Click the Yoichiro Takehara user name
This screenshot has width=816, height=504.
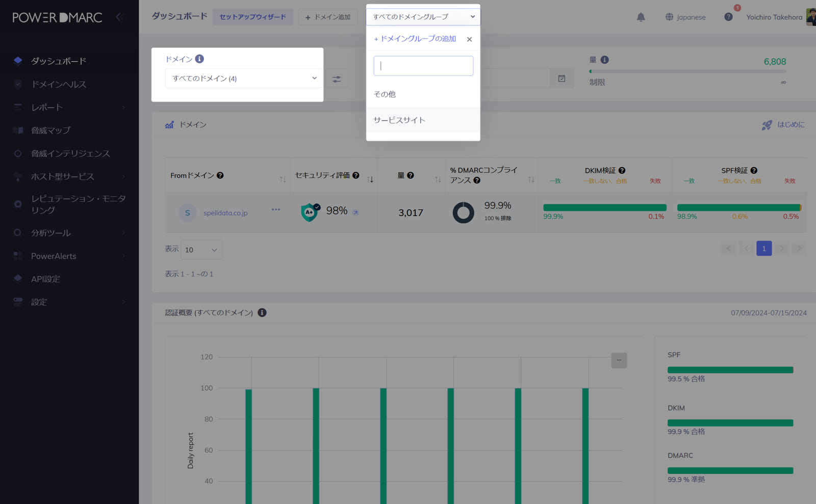774,17
